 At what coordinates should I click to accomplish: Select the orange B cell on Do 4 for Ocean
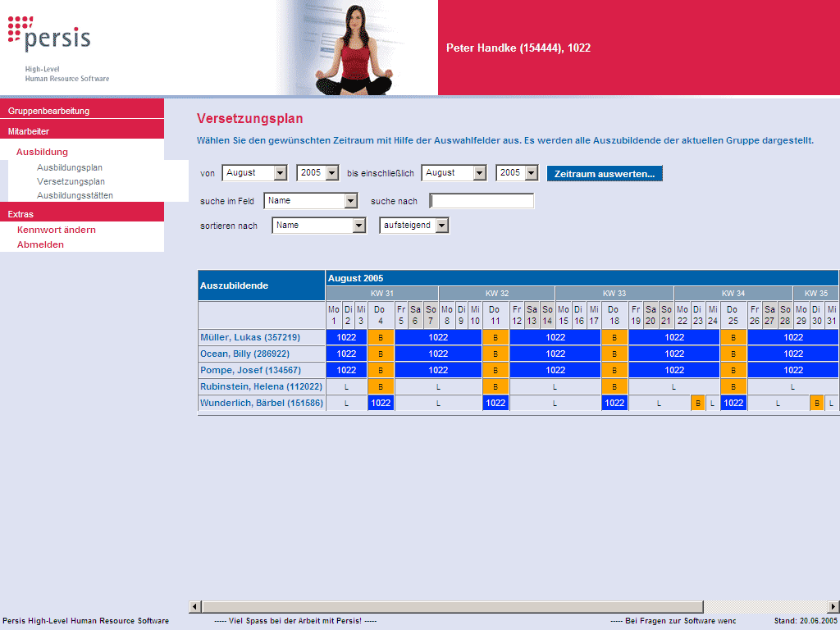coord(380,354)
